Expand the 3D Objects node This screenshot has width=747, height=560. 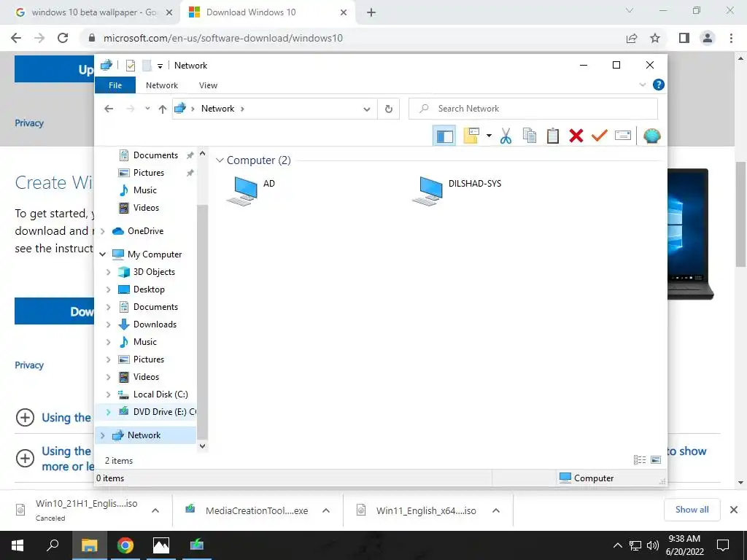pyautogui.click(x=108, y=273)
